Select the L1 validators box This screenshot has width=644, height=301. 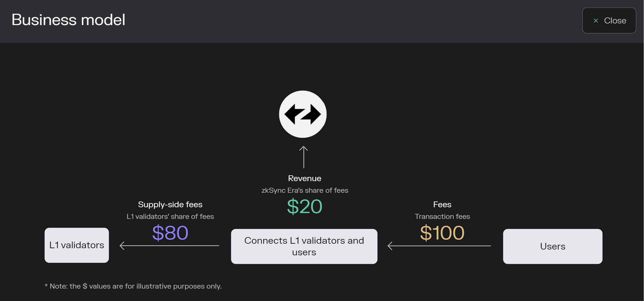pyautogui.click(x=77, y=245)
